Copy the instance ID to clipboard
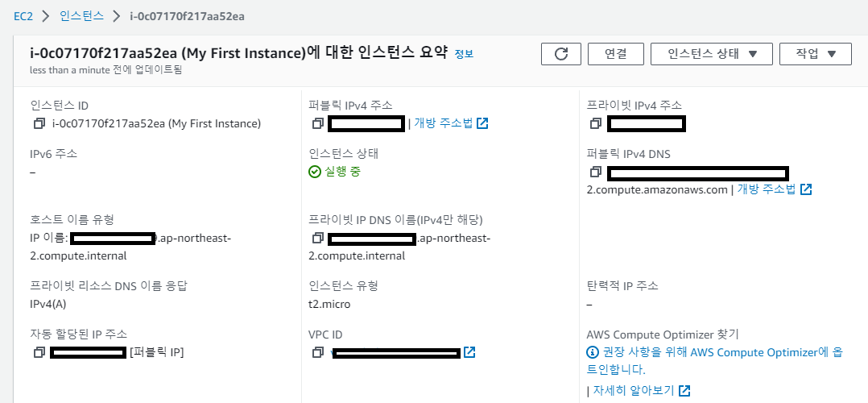This screenshot has height=403, width=868. pyautogui.click(x=39, y=123)
